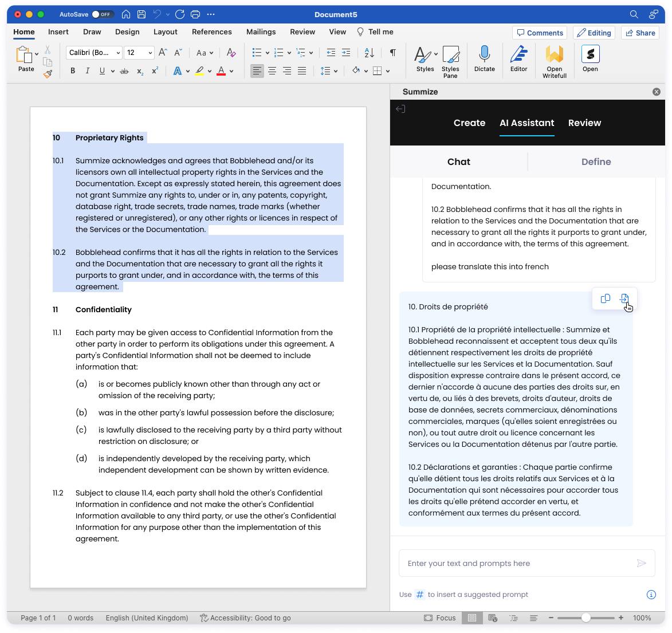Click the redo/repeat icon

pos(180,14)
